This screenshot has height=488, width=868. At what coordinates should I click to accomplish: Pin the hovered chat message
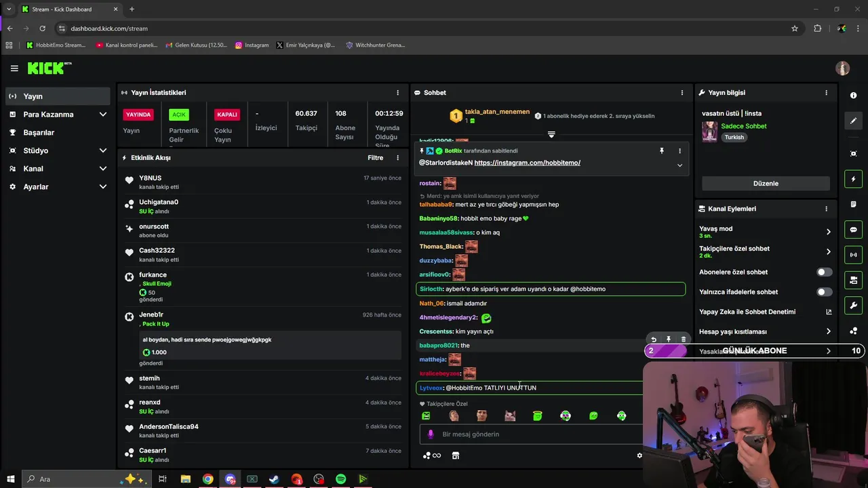[x=668, y=340]
